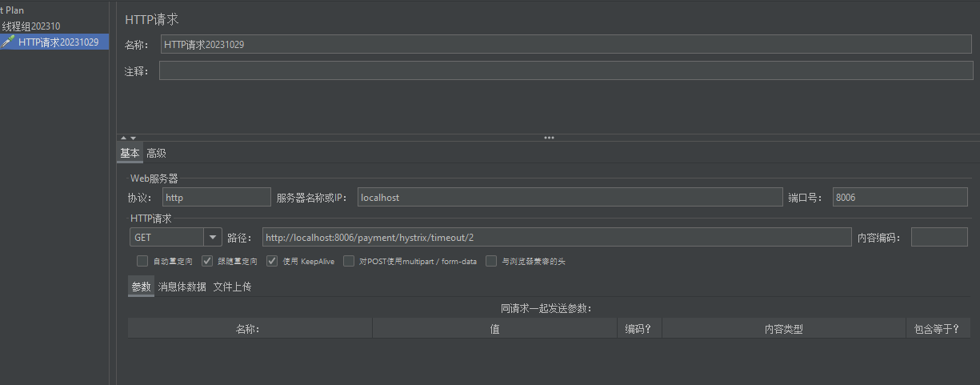Enable 对POST使用multipart / form-data checkbox

point(349,261)
